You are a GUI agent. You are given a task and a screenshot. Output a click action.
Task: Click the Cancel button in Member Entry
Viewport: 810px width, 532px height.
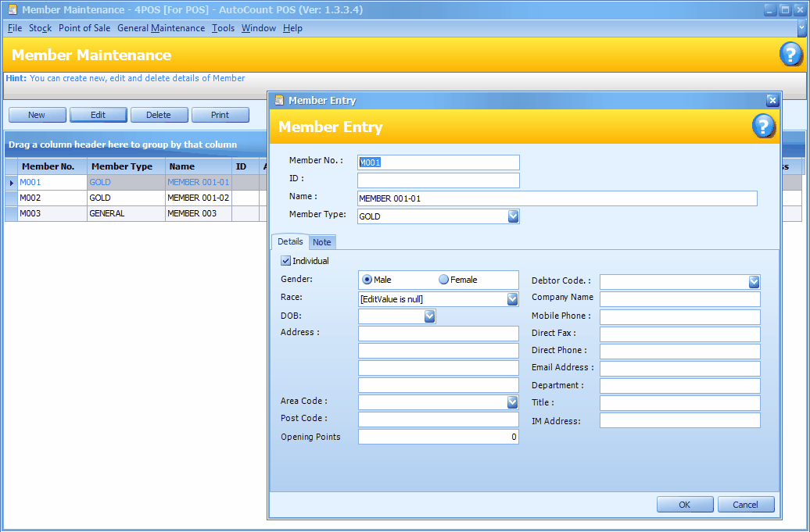coord(746,505)
